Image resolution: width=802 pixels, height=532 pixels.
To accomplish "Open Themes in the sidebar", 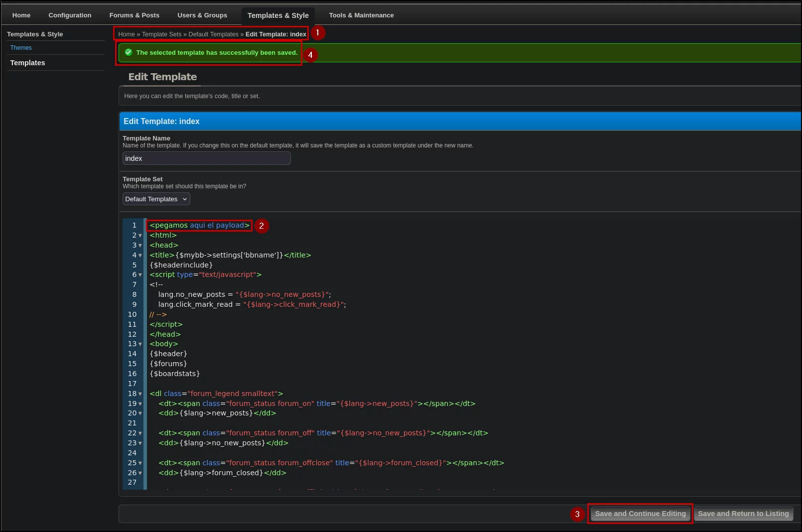I will click(21, 48).
